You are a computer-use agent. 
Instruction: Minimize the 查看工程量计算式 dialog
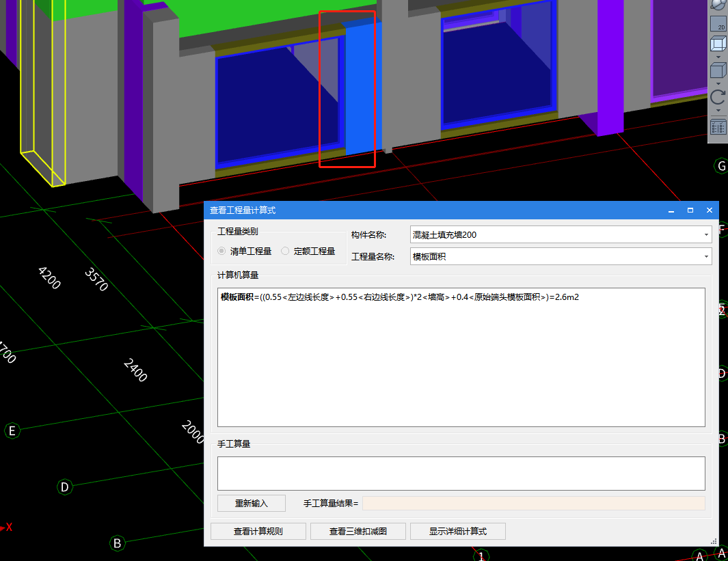tap(671, 210)
